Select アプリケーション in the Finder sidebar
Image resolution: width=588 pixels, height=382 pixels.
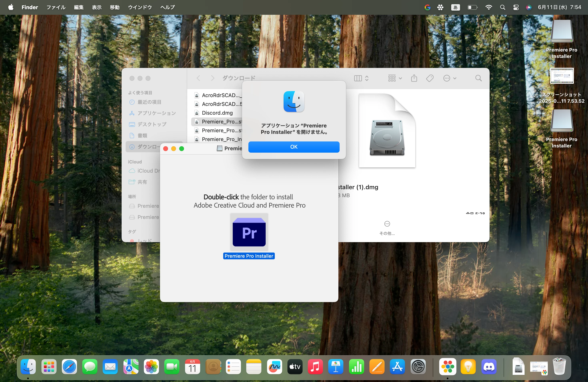pos(156,113)
